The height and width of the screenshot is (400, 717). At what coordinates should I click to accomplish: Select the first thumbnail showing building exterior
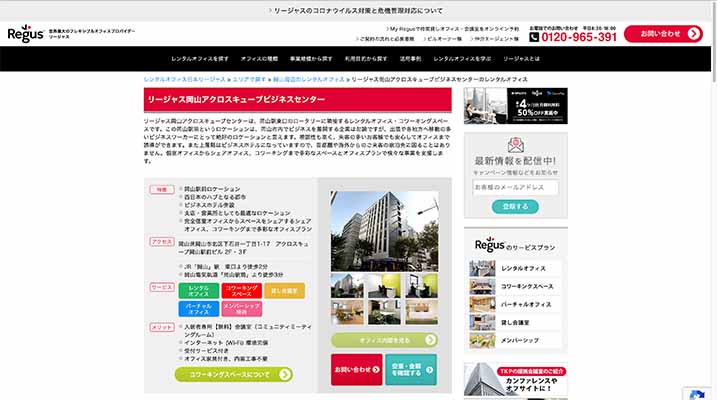point(347,285)
